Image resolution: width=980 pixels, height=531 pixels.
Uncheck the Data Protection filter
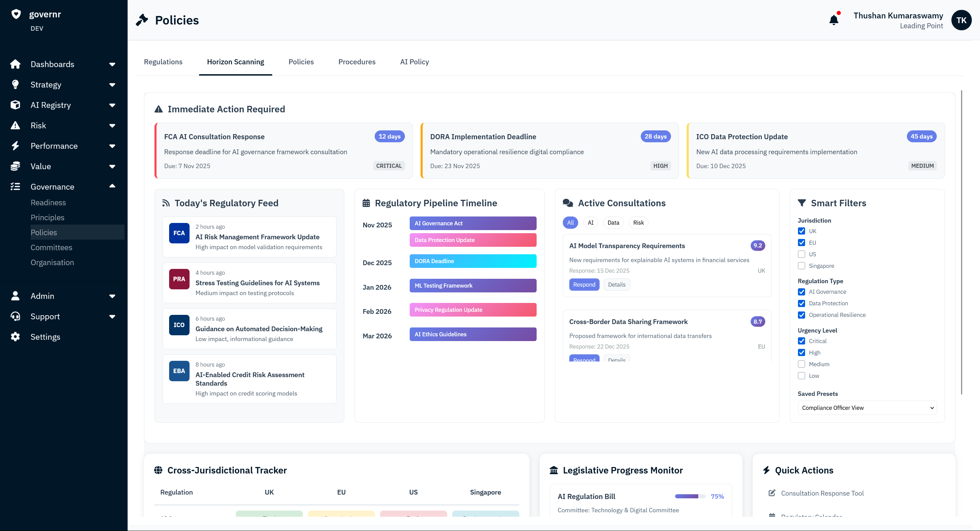(801, 303)
